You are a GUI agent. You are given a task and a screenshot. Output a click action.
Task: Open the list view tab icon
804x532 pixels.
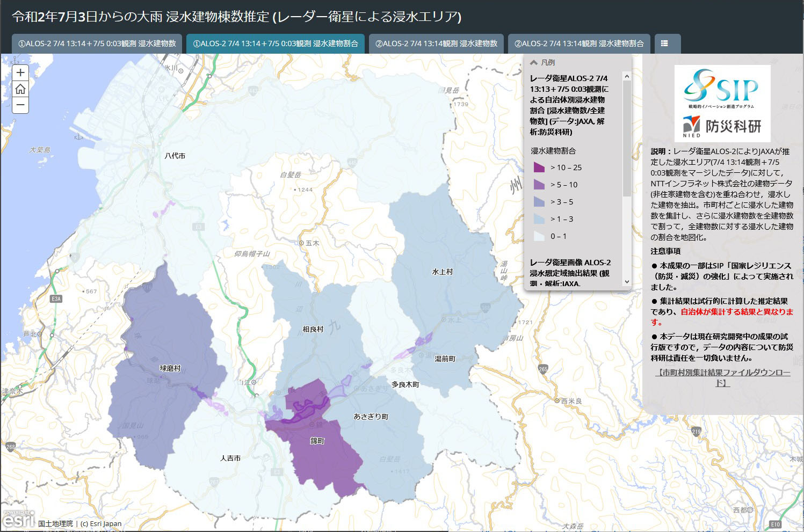[x=664, y=43]
